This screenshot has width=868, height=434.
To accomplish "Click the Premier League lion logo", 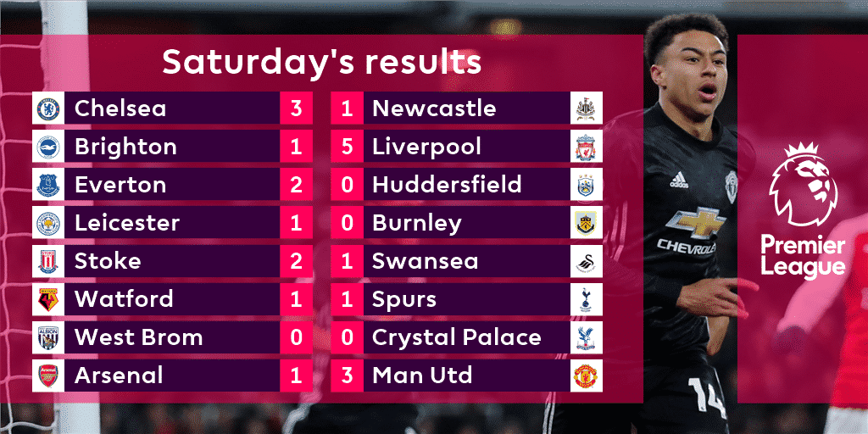I will pos(802,184).
